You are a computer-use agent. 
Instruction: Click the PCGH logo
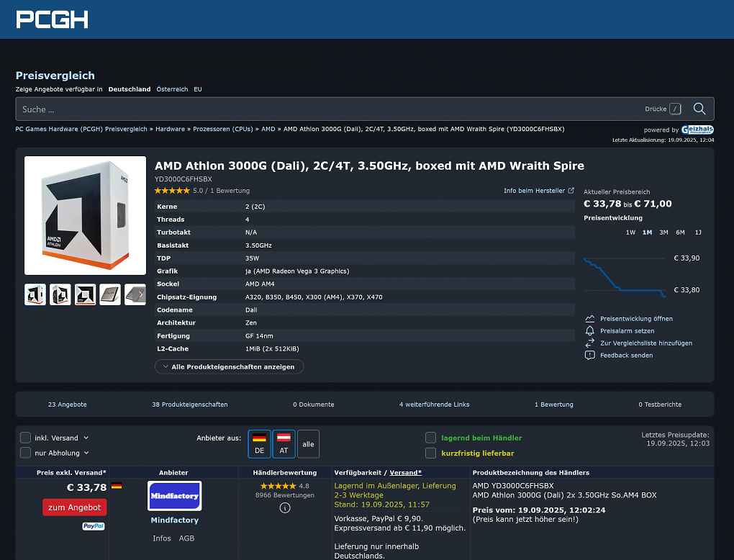[52, 19]
